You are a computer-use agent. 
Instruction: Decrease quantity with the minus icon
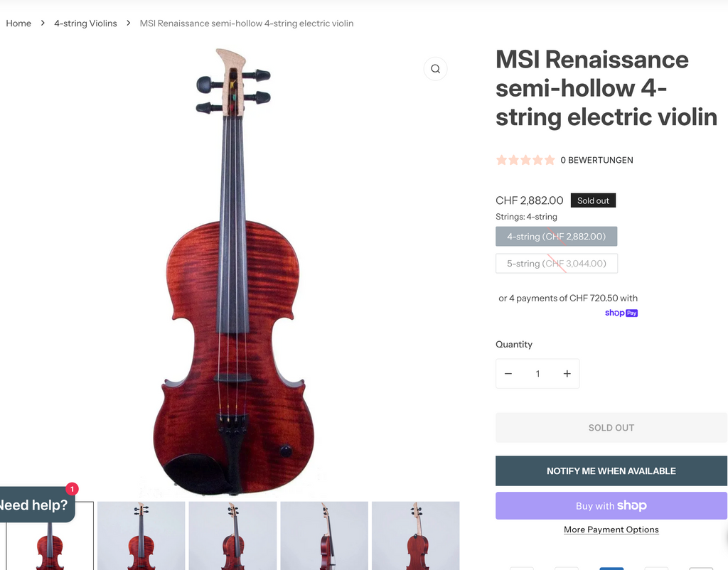click(x=508, y=374)
